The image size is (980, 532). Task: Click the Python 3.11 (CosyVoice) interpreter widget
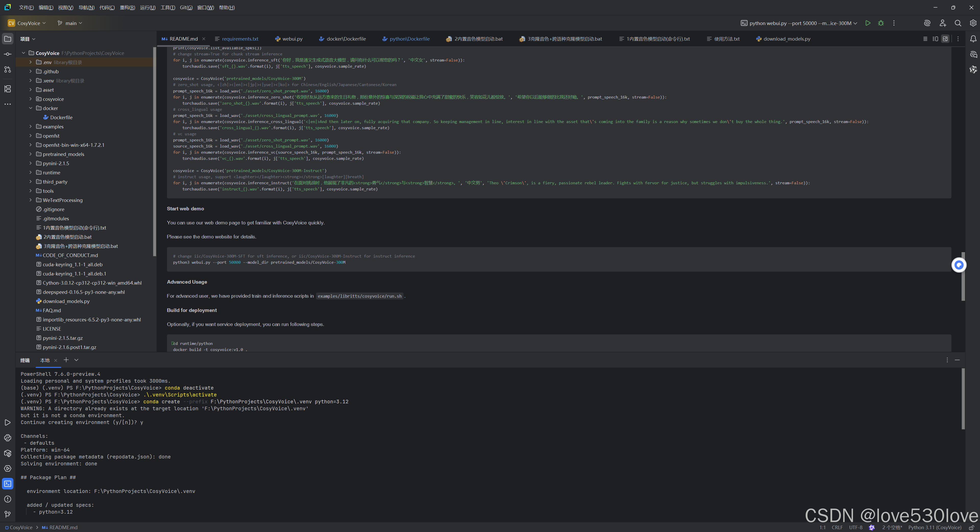tap(934, 527)
